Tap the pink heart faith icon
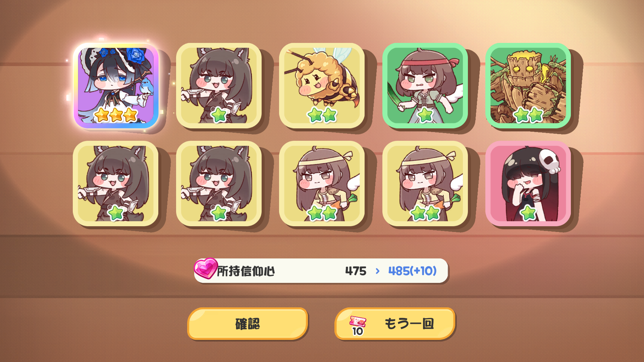The image size is (644, 362). tap(206, 268)
